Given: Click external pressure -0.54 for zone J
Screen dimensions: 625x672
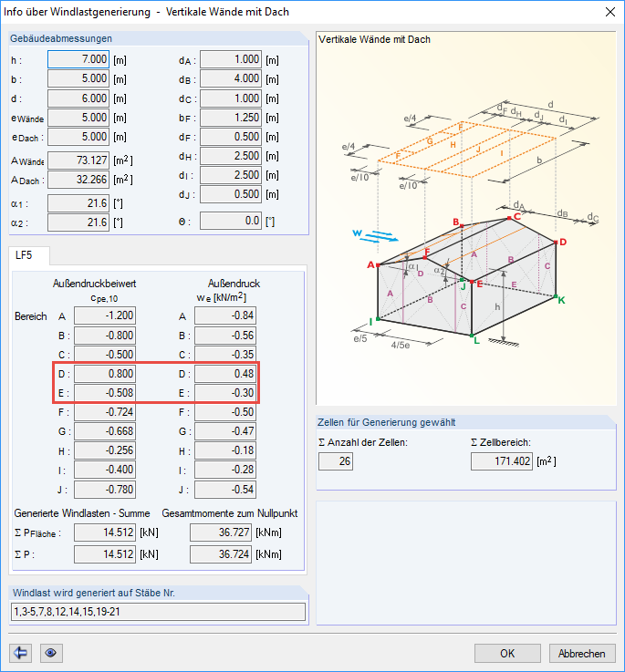Looking at the screenshot, I should [x=225, y=490].
